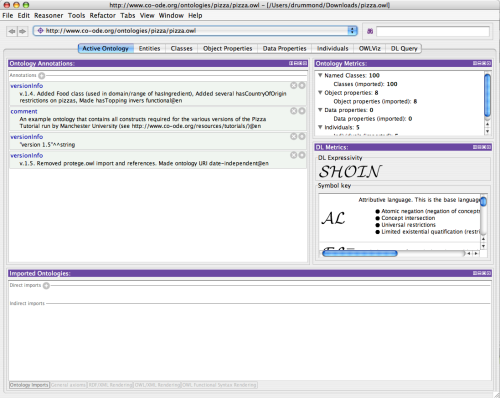This screenshot has height=398, width=500.
Task: Collapse the Object properties metric
Action: pyautogui.click(x=320, y=93)
